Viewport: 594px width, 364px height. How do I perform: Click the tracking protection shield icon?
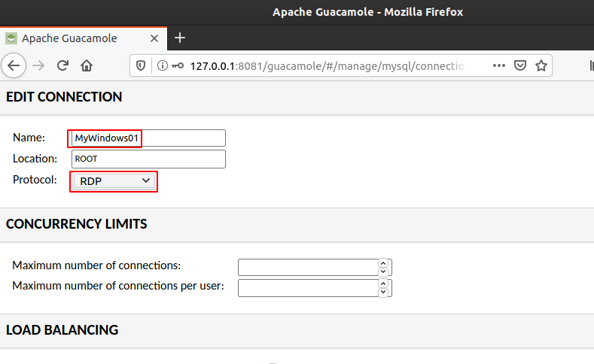tap(141, 66)
